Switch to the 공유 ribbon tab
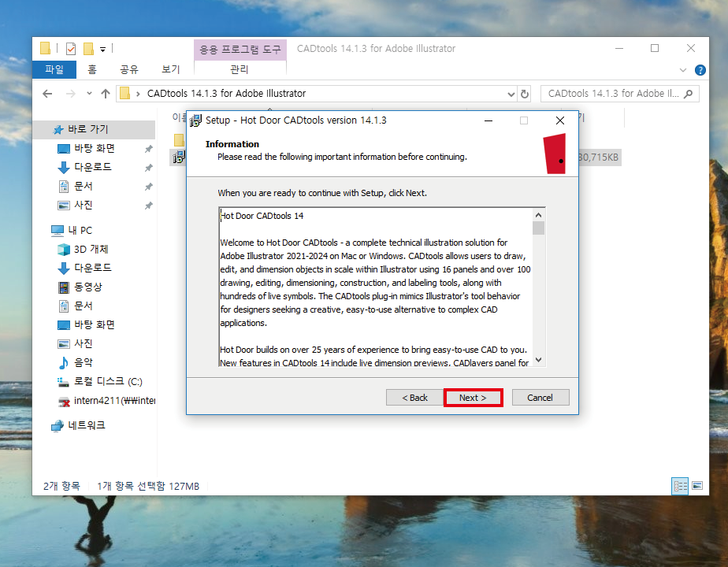This screenshot has height=567, width=728. click(x=128, y=69)
